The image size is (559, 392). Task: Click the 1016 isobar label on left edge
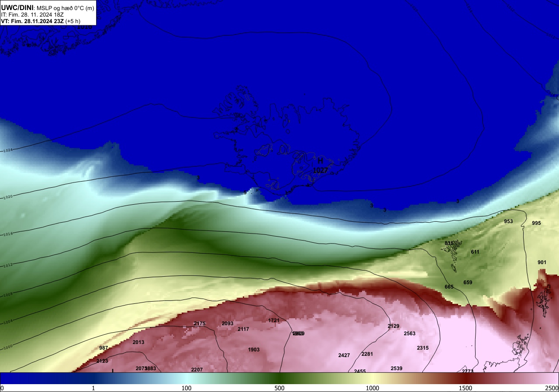(8, 234)
